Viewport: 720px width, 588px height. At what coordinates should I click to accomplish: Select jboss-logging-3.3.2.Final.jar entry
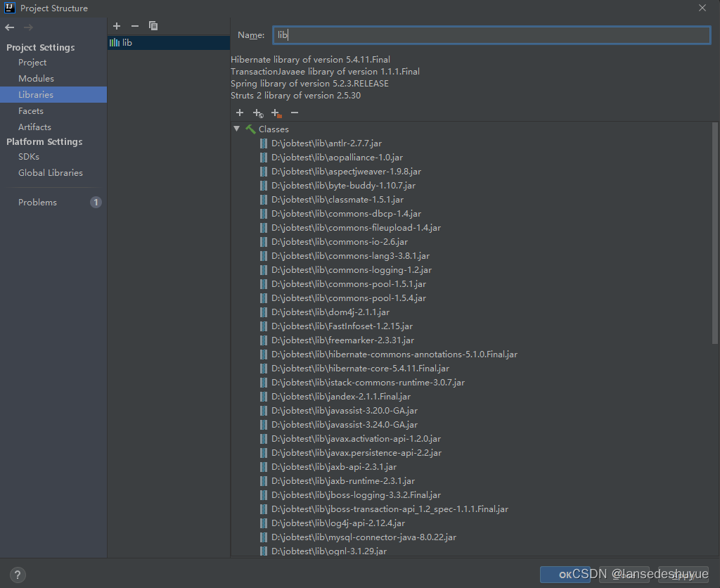[x=356, y=495]
